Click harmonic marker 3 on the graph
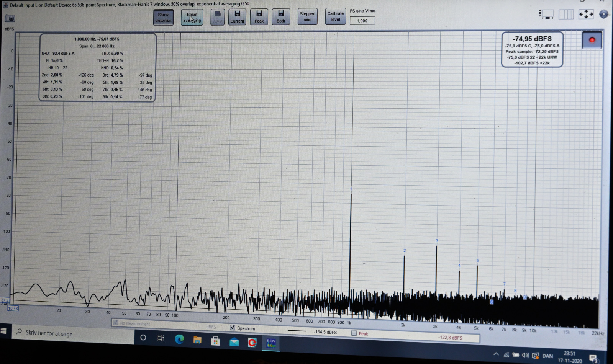The image size is (613, 364). [x=437, y=241]
